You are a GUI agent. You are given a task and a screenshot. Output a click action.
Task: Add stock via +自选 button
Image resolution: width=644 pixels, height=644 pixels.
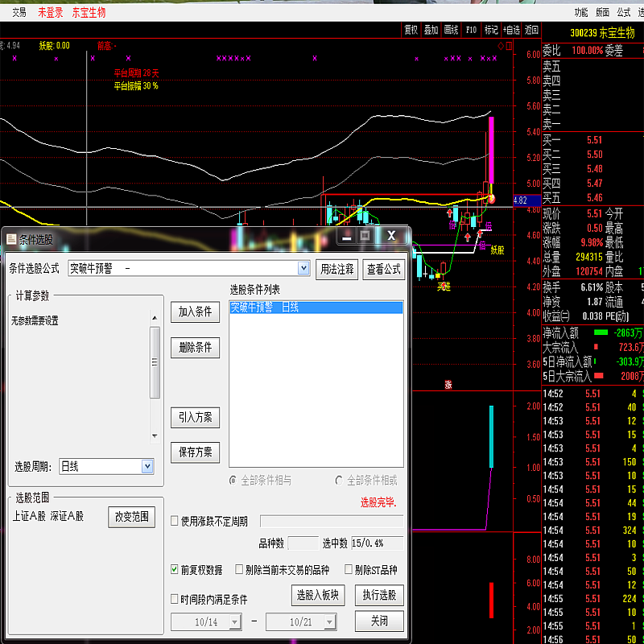pyautogui.click(x=511, y=30)
